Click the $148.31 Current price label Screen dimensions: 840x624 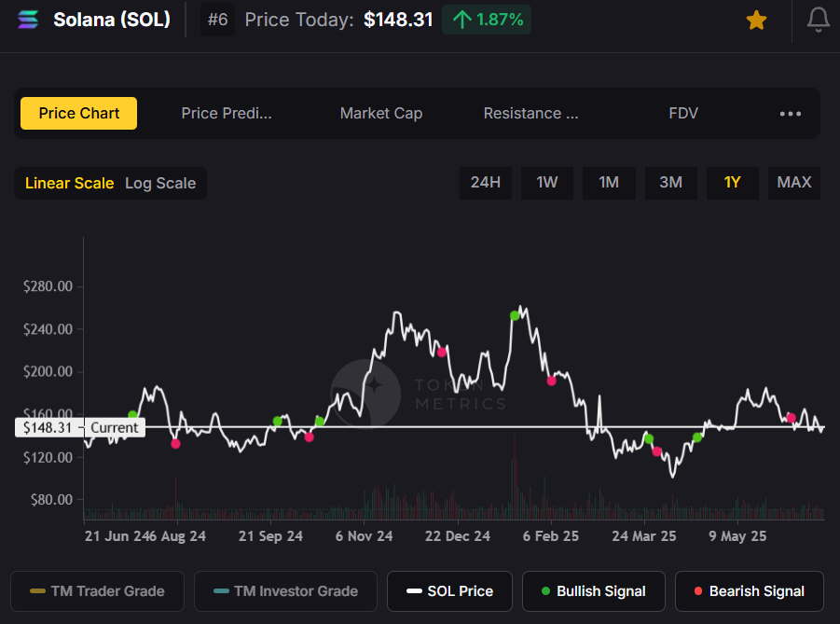tap(80, 427)
